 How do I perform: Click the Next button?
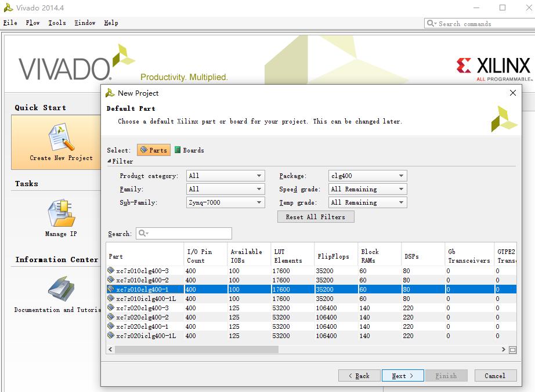pos(403,375)
